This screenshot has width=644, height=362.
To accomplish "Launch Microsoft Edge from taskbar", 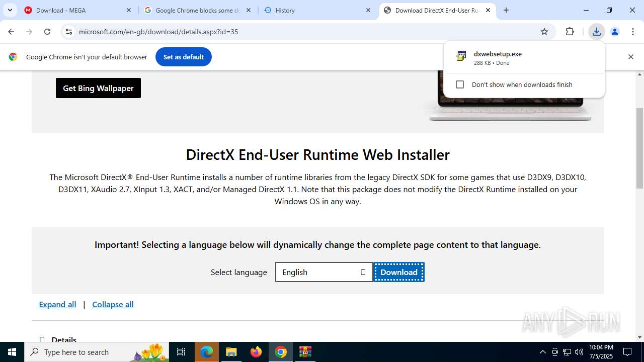I will tap(207, 352).
